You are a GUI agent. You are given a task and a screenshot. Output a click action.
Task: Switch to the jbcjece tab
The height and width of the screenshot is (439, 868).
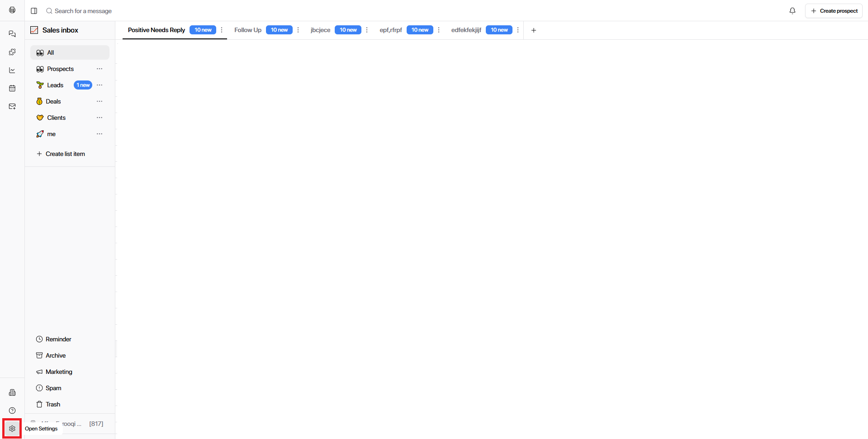320,30
